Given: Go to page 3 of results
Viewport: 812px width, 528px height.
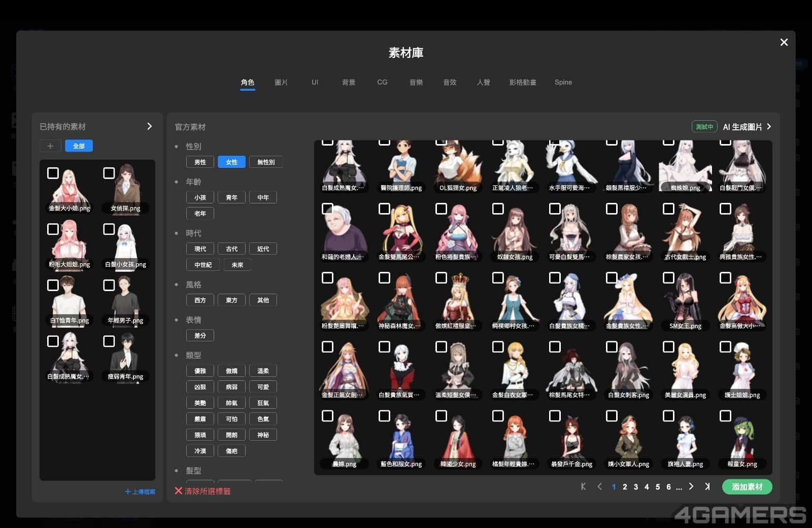Looking at the screenshot, I should click(x=635, y=487).
